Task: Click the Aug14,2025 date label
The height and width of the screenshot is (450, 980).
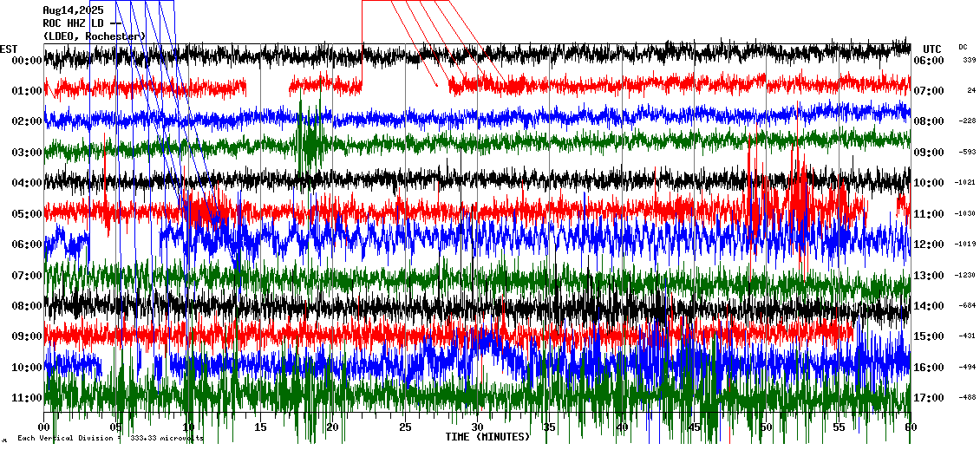Action: point(73,10)
